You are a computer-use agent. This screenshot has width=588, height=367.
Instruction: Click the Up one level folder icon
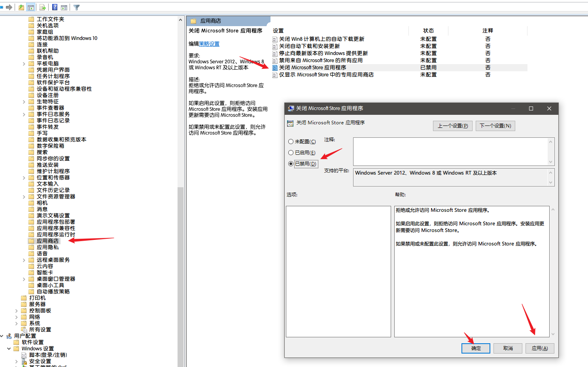click(x=21, y=7)
